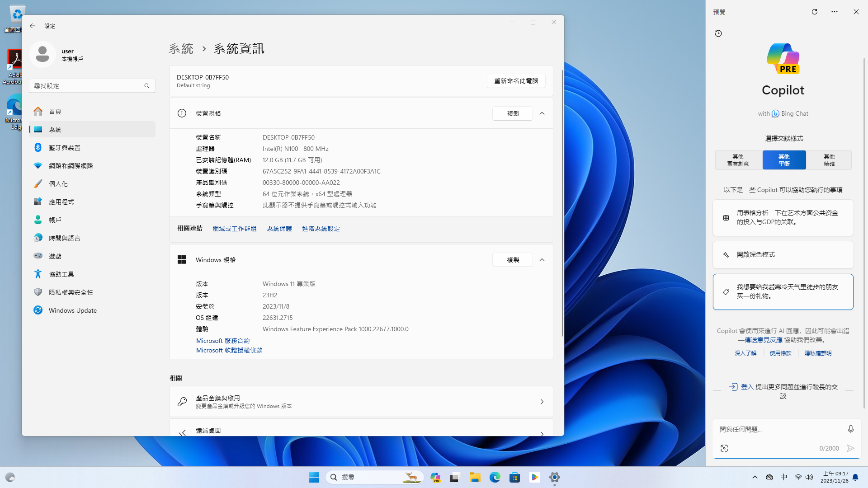Image resolution: width=868 pixels, height=488 pixels.
Task: Open Copilot Preview from taskbar
Action: (435, 477)
